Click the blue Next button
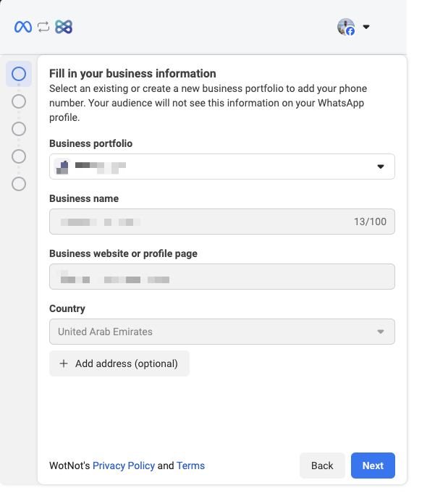Image resolution: width=448 pixels, height=501 pixels. click(373, 466)
